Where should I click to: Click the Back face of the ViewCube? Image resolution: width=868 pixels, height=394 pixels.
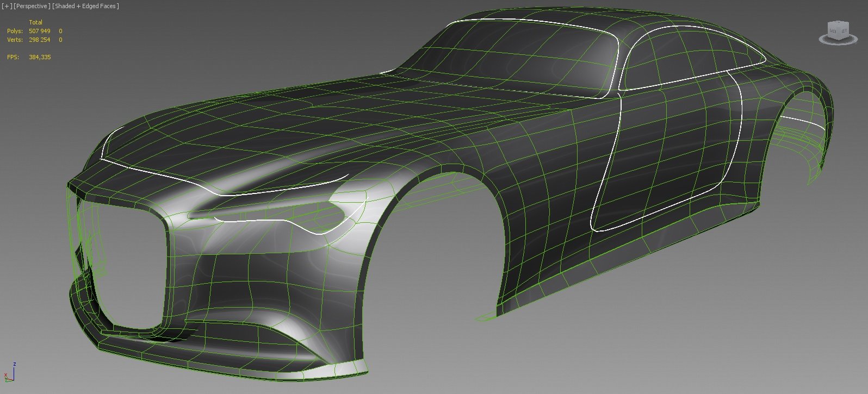(x=833, y=31)
